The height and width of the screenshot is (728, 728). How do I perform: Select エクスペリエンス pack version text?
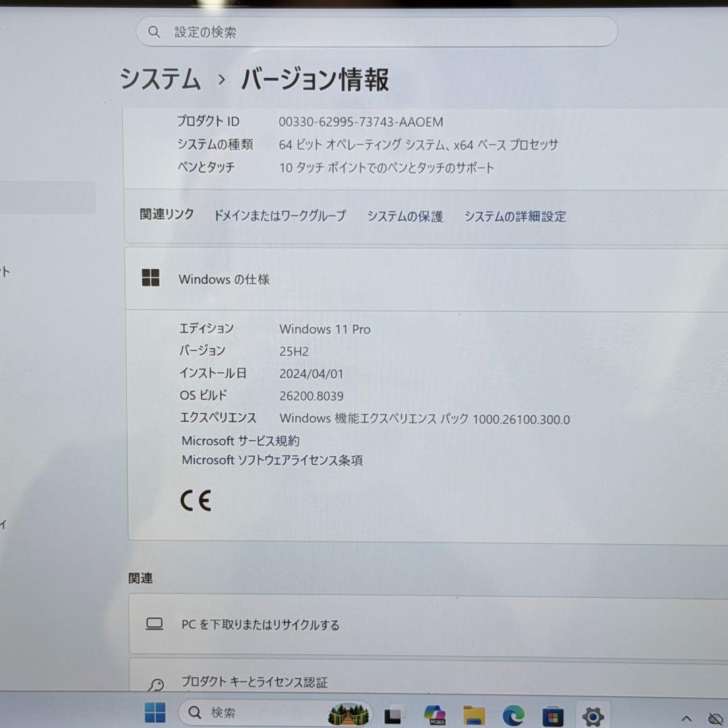pyautogui.click(x=425, y=419)
